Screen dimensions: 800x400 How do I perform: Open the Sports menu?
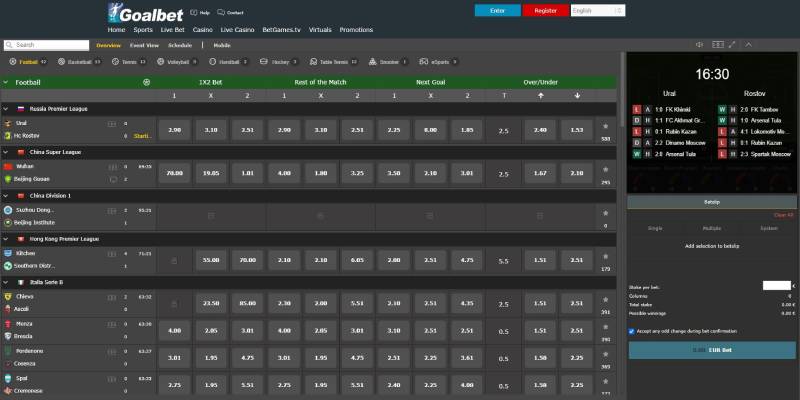point(143,30)
